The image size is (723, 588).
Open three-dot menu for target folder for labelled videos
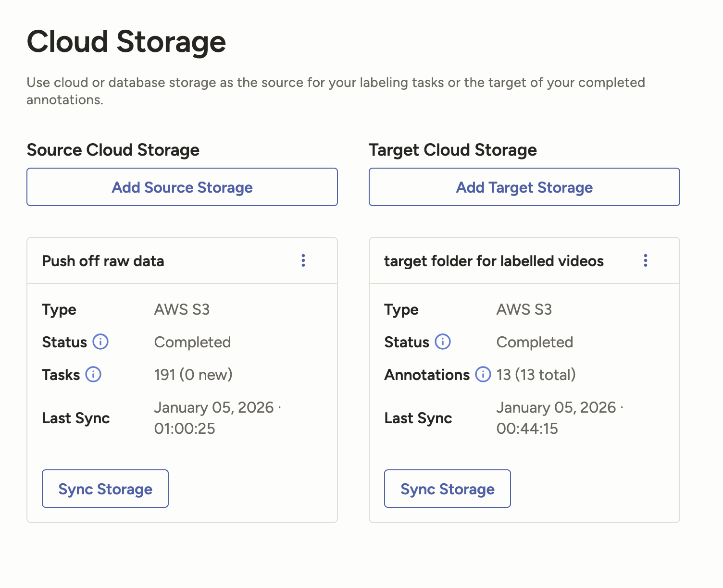645,260
